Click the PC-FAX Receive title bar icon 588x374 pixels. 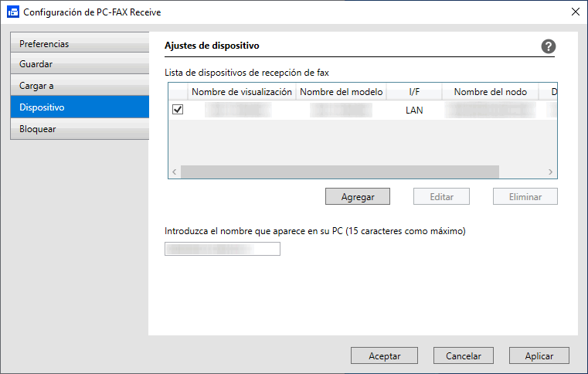[12, 12]
